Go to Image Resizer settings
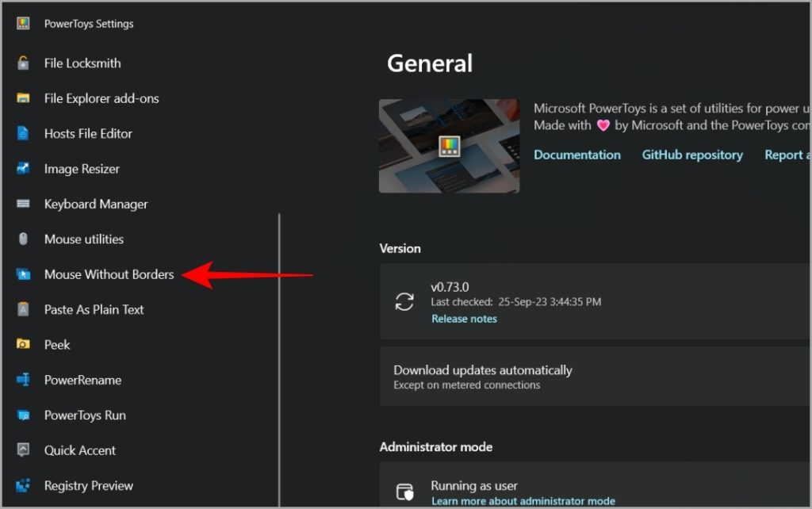The height and width of the screenshot is (509, 812). pos(82,169)
